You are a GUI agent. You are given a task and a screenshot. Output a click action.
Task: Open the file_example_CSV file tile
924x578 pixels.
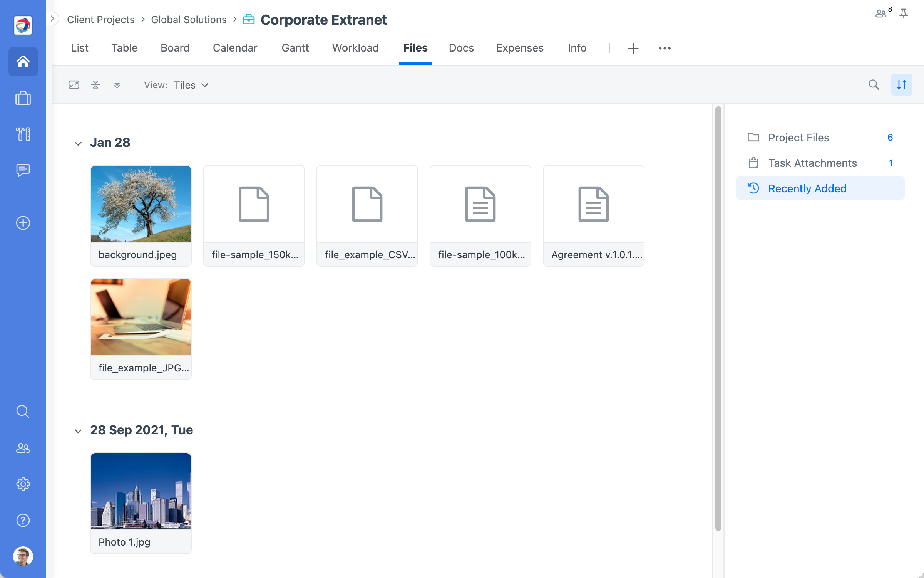click(x=367, y=216)
